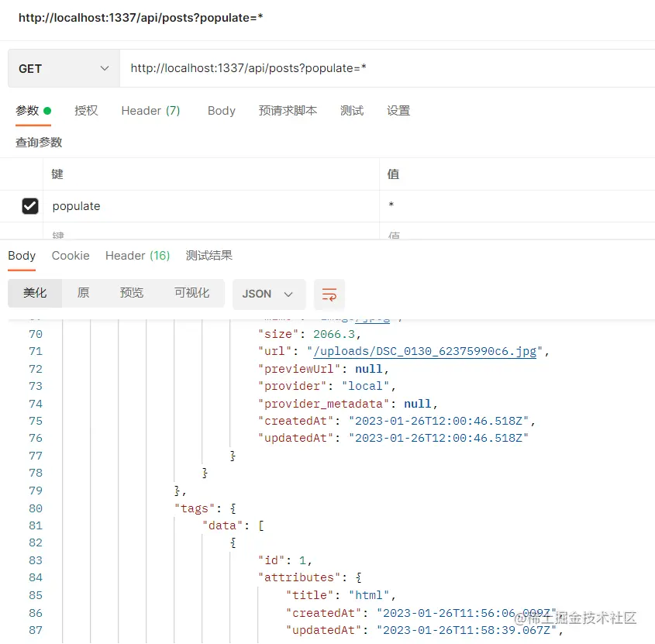Click into the request URL input field
Screen dimensions: 655x644
tap(388, 68)
